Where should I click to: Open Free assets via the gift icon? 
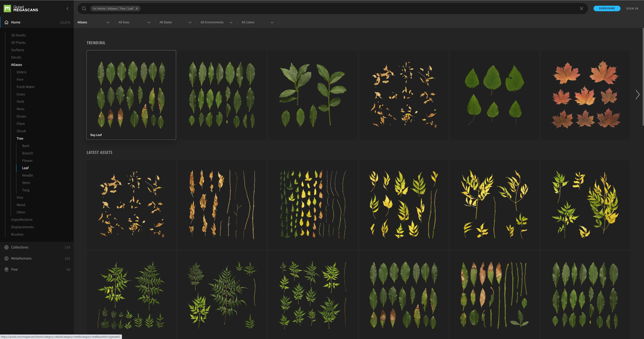[7, 269]
